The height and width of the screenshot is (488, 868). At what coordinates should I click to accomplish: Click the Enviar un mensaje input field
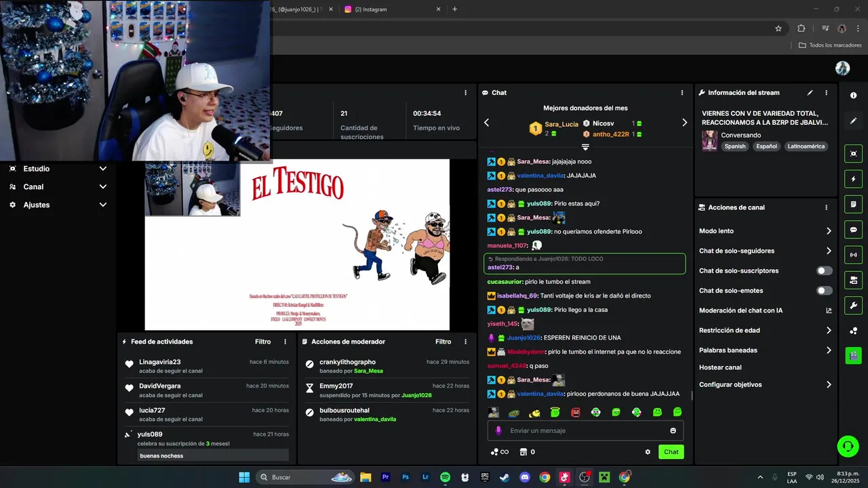(x=585, y=430)
